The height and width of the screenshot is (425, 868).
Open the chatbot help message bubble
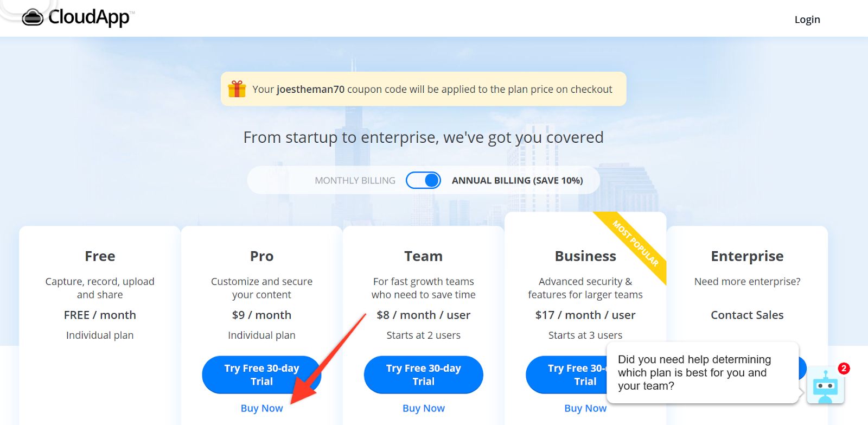(703, 372)
